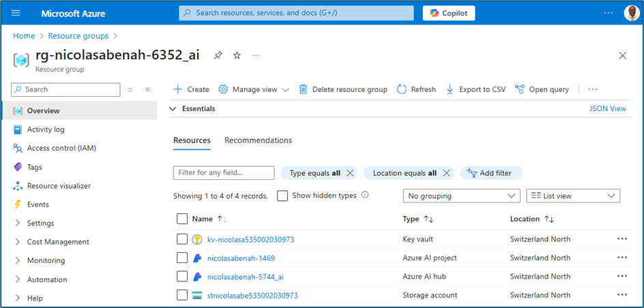Click the sidebar expand/collapse-all arrows icon
Image resolution: width=644 pixels, height=308 pixels.
click(130, 90)
